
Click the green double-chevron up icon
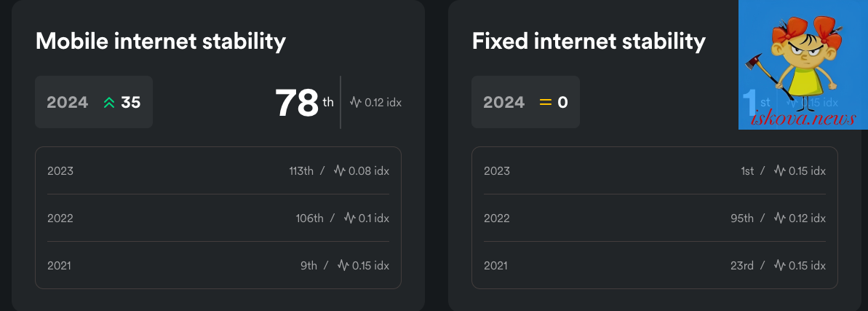click(109, 103)
